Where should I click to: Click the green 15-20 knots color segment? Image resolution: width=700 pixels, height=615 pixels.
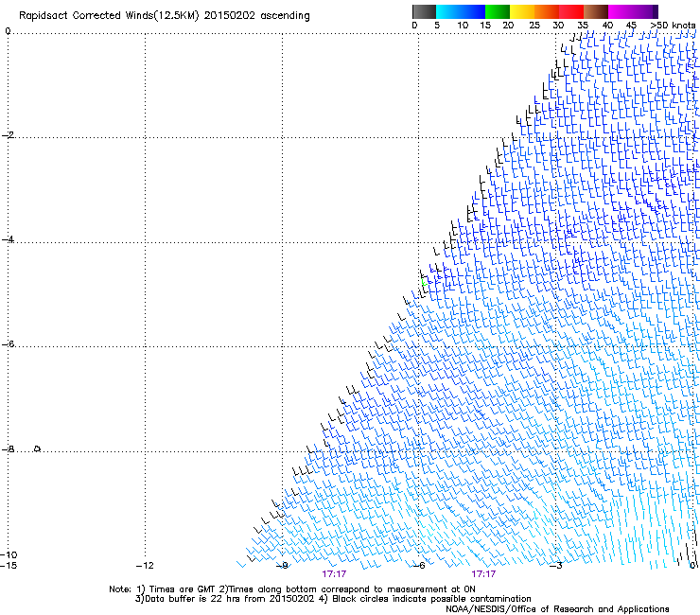[x=498, y=11]
